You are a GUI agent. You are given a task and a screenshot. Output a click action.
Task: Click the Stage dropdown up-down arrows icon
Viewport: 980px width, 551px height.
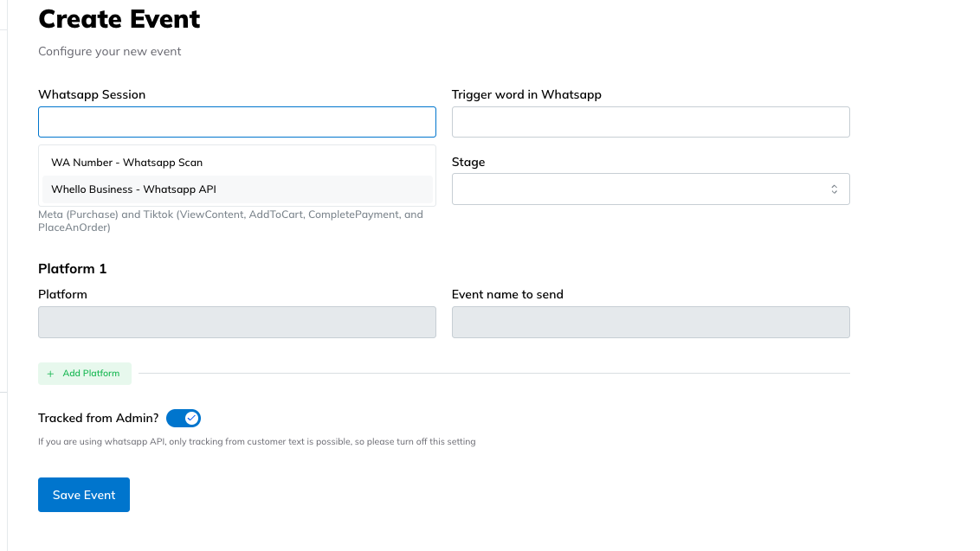point(834,189)
